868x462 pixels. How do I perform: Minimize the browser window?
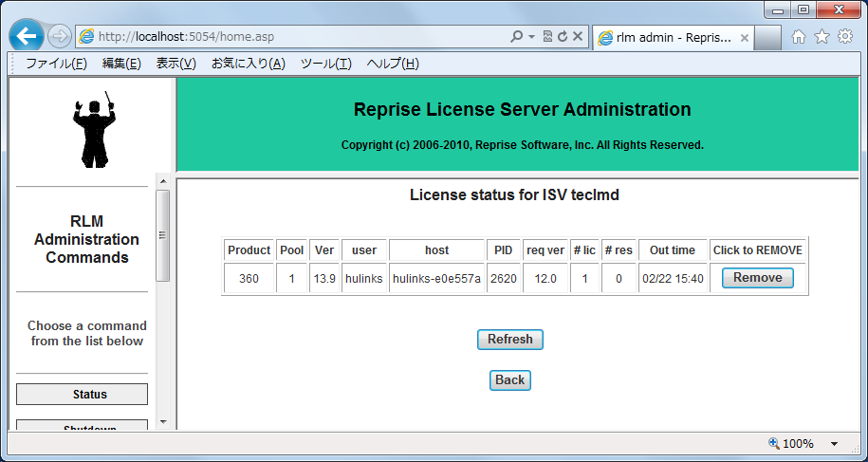780,9
